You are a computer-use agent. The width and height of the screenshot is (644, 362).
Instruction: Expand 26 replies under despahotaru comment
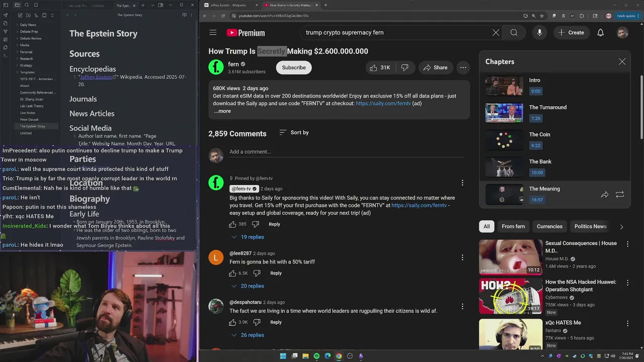[x=248, y=335]
